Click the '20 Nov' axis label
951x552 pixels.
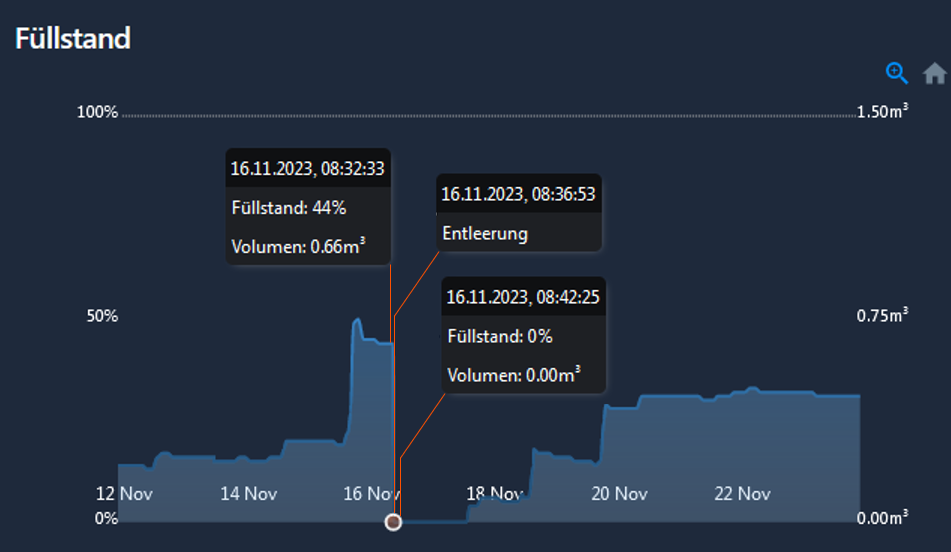(x=619, y=494)
